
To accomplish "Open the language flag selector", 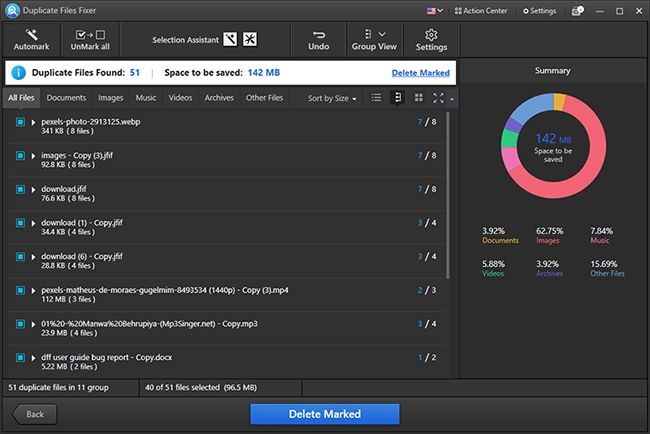I will (x=434, y=11).
